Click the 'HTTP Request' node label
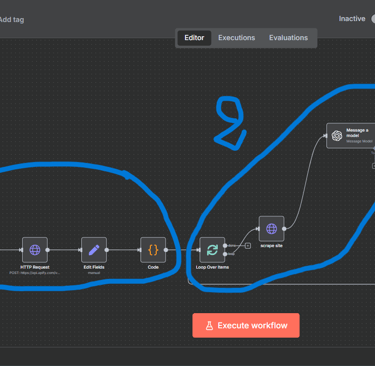 (x=35, y=267)
